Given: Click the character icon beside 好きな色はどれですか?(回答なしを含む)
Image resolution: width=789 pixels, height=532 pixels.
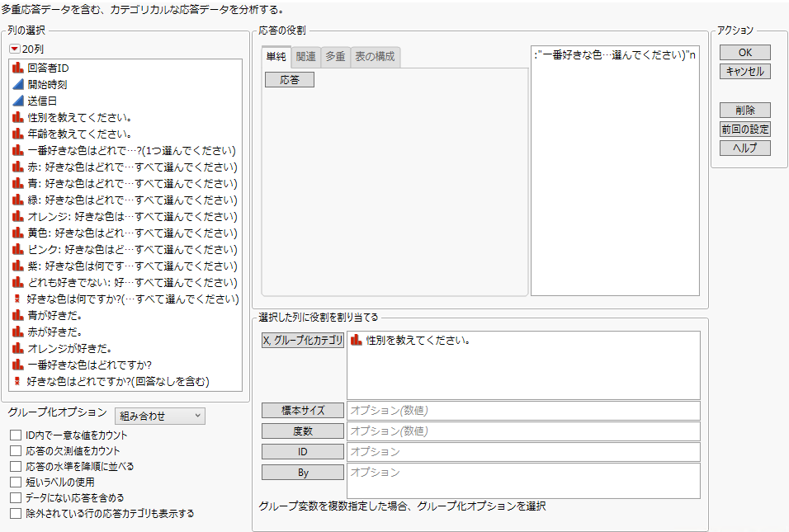Looking at the screenshot, I should [x=16, y=381].
